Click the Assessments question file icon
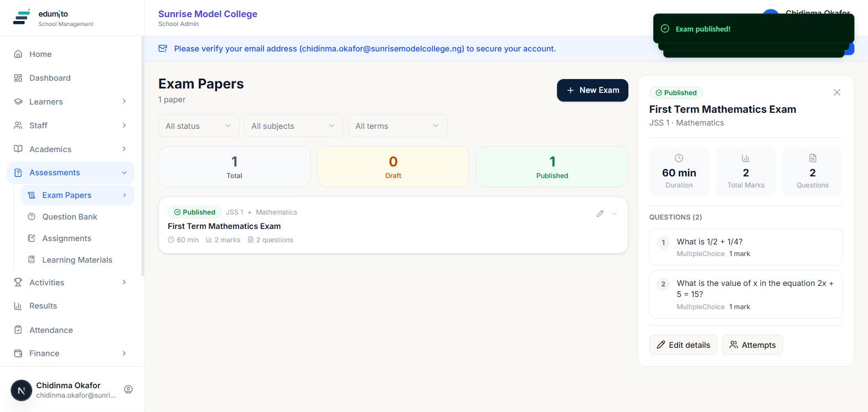The width and height of the screenshot is (868, 412). (x=18, y=173)
